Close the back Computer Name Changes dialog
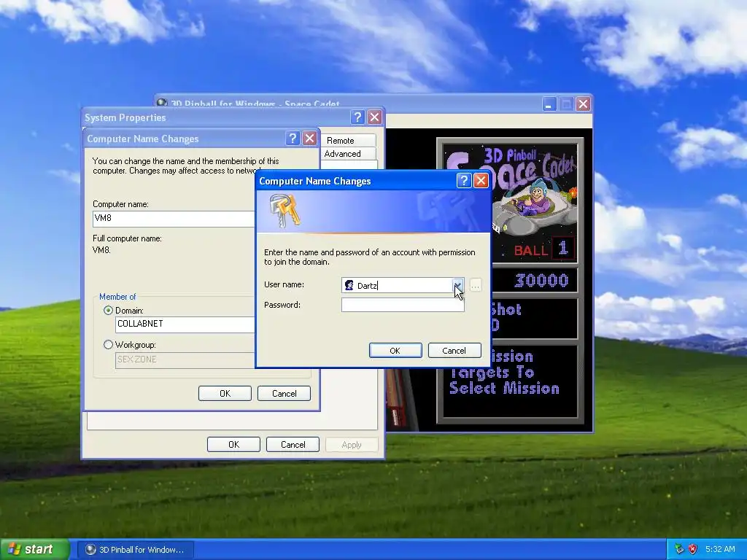Image resolution: width=747 pixels, height=560 pixels. pyautogui.click(x=309, y=139)
